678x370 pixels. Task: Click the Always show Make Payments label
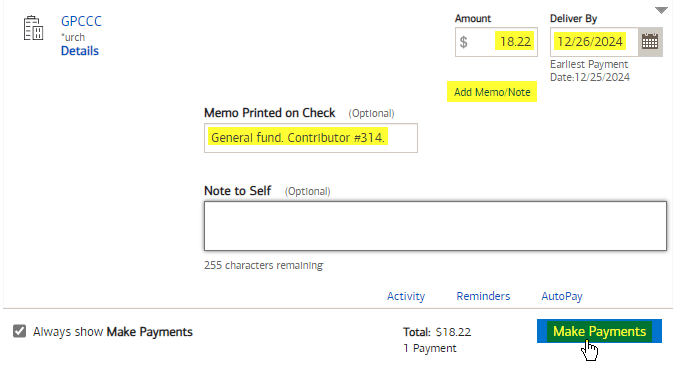coord(113,332)
